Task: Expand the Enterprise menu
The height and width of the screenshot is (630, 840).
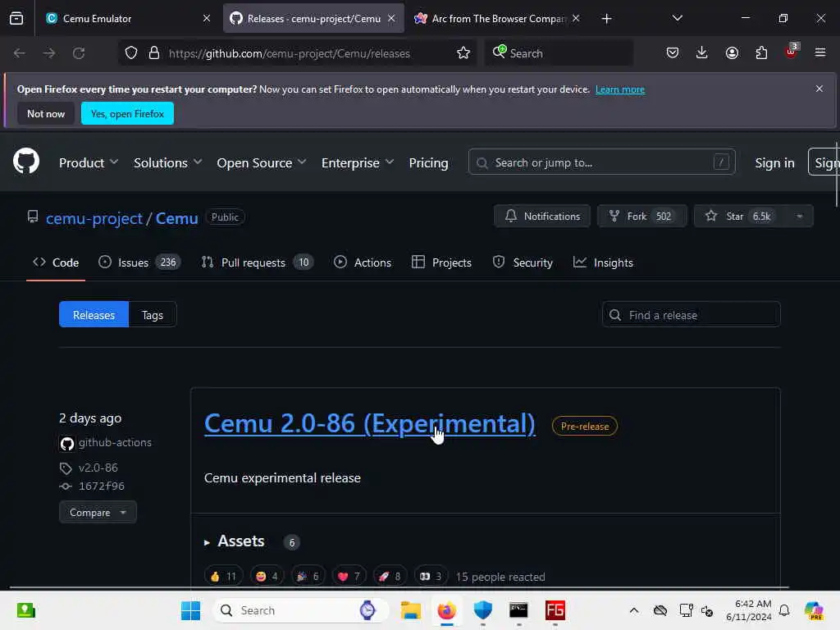Action: 358,163
